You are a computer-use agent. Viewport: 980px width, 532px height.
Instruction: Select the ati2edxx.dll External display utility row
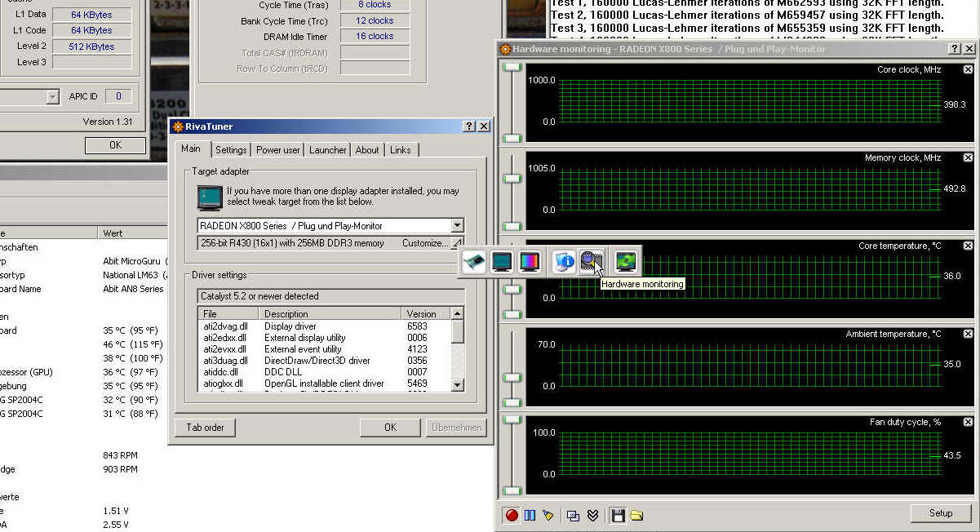pyautogui.click(x=325, y=338)
